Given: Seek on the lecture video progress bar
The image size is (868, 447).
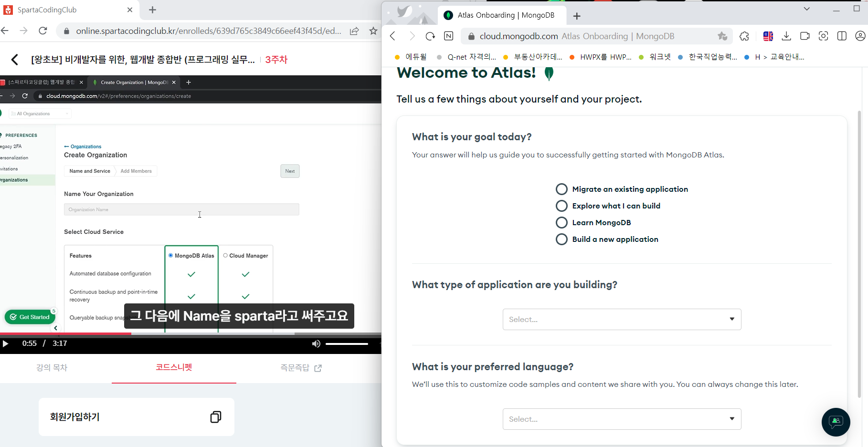Looking at the screenshot, I should pyautogui.click(x=191, y=333).
